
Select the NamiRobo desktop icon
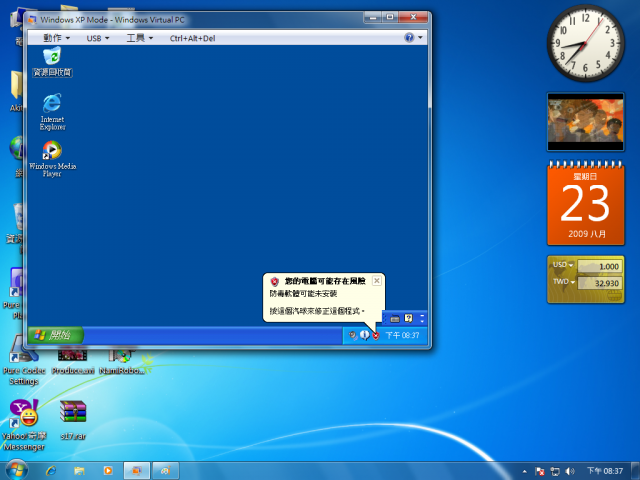pyautogui.click(x=122, y=362)
